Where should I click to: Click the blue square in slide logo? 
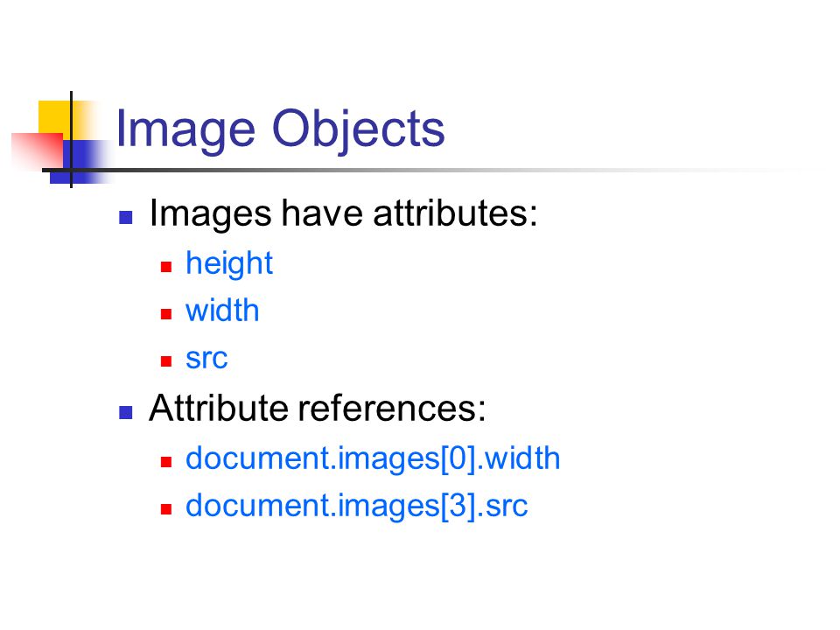tap(80, 163)
